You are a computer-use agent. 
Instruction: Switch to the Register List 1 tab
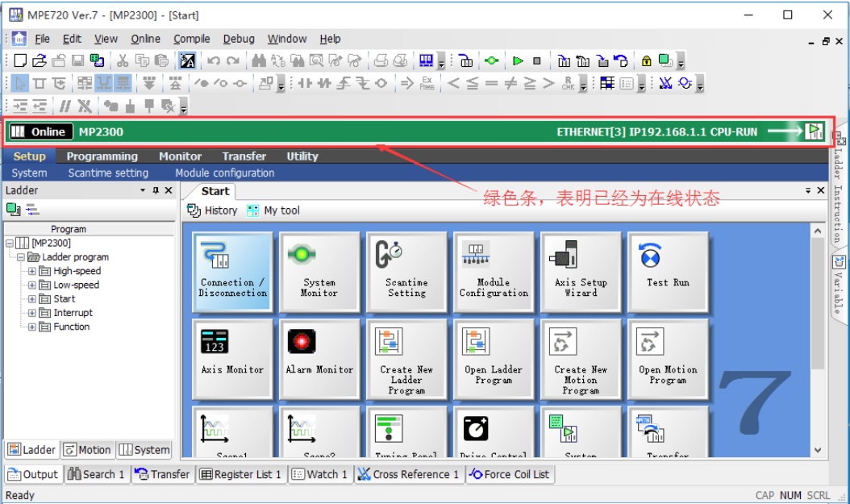(x=240, y=474)
